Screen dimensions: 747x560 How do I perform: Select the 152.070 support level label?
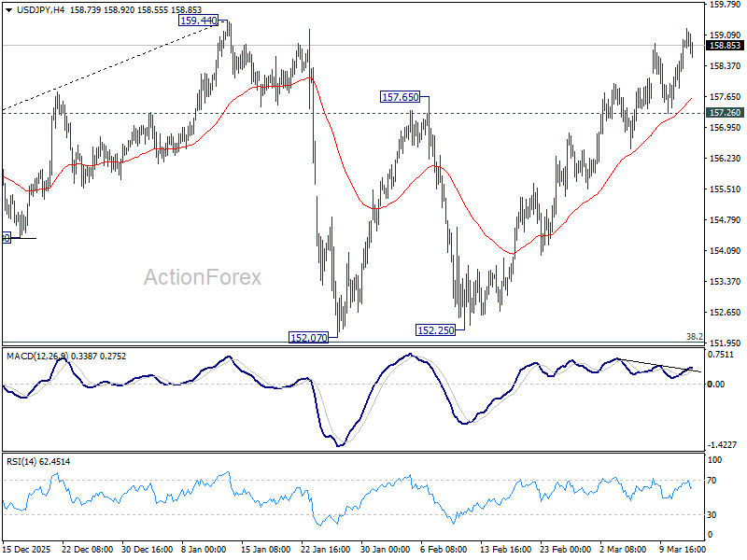pos(308,336)
